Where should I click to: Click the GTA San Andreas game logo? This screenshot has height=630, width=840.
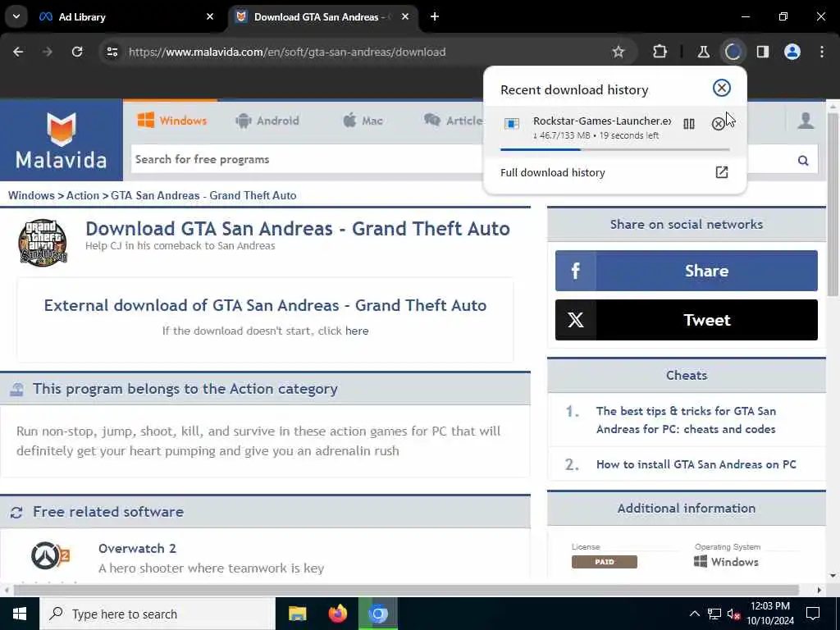tap(43, 242)
